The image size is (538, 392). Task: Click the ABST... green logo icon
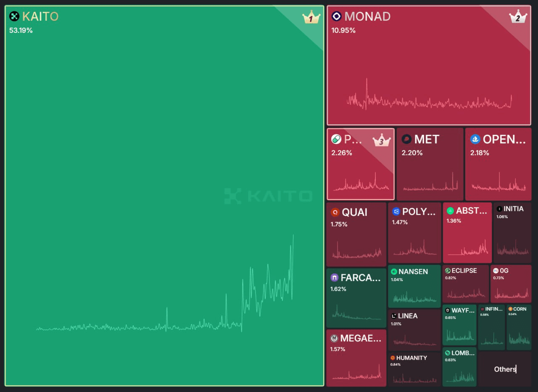(x=450, y=210)
